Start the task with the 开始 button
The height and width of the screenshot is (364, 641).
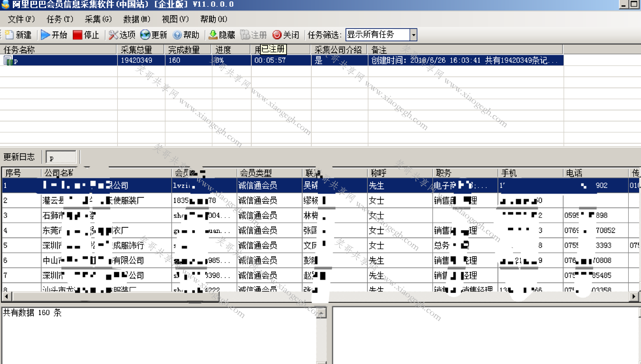54,35
